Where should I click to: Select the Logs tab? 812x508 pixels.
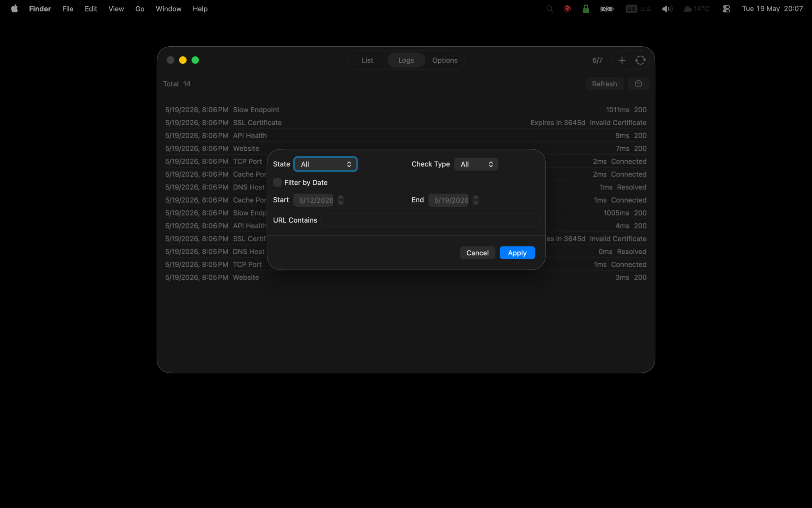[x=406, y=60]
